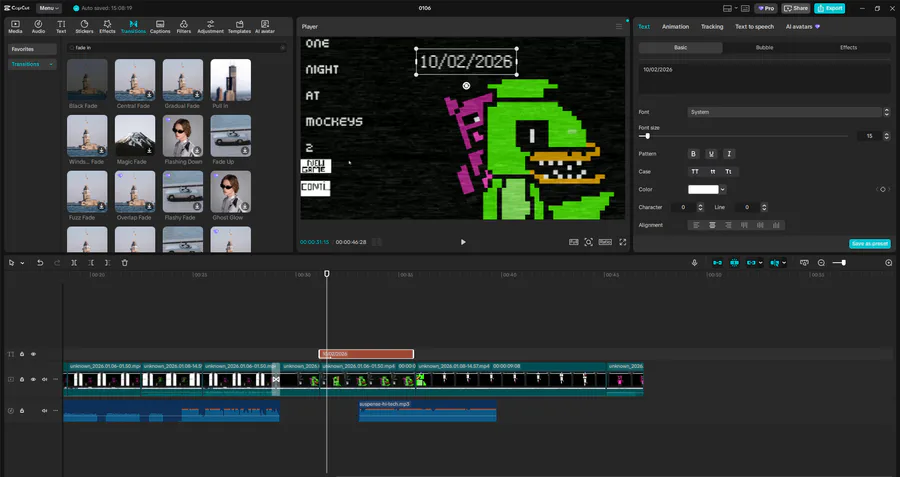This screenshot has height=477, width=900.
Task: Adjust the Character spacing stepper
Action: (x=700, y=207)
